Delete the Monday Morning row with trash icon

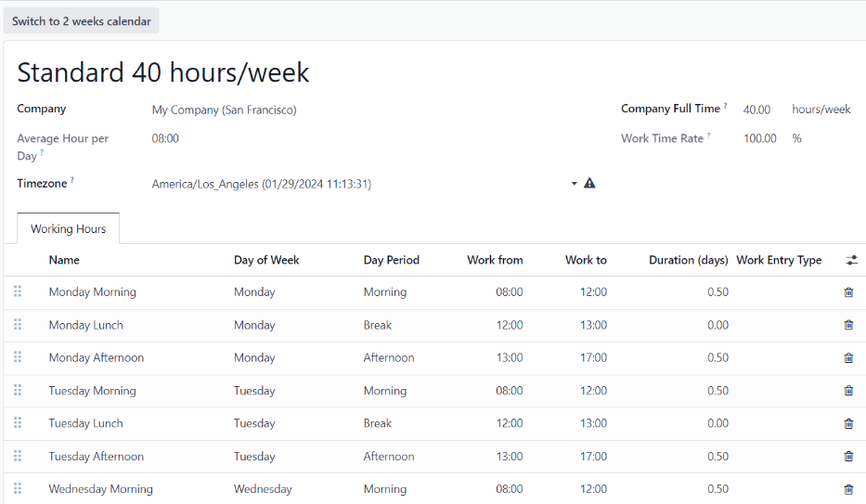pyautogui.click(x=848, y=292)
